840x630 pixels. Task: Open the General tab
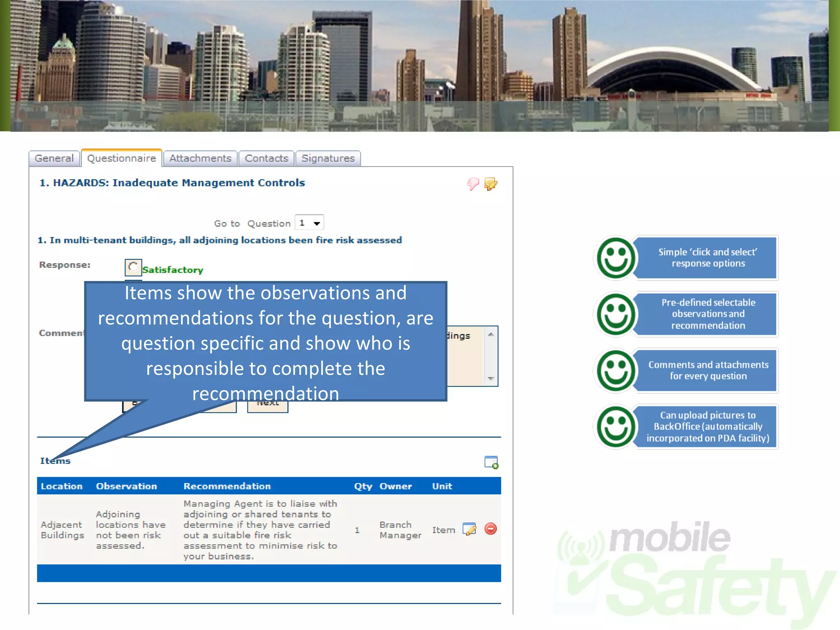[54, 158]
